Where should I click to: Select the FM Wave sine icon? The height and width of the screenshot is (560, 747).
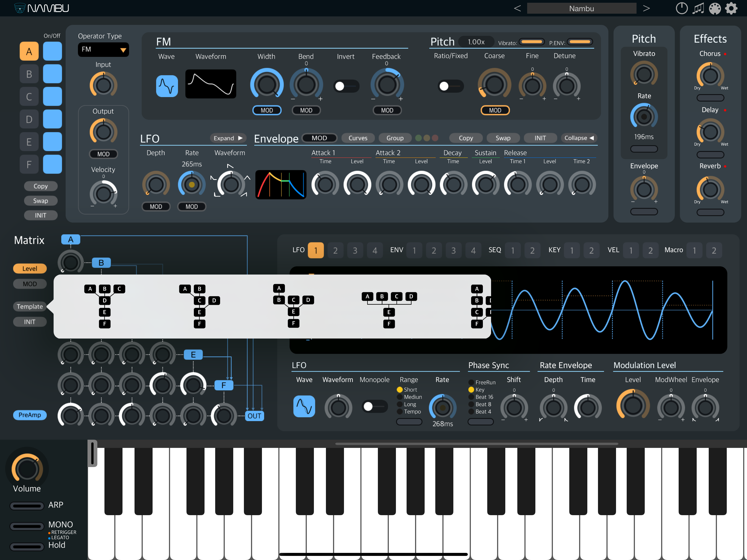point(167,86)
